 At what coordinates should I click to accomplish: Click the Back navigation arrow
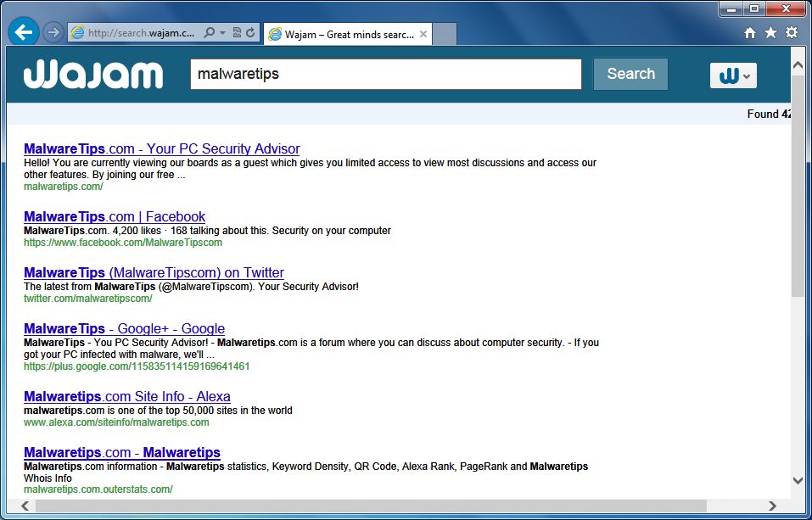(23, 31)
